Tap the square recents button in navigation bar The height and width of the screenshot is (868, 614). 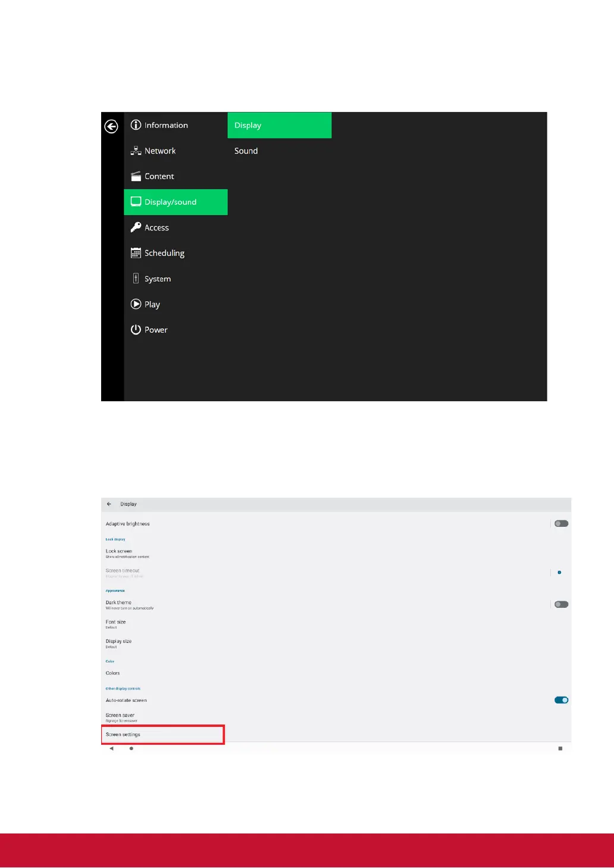click(x=560, y=749)
